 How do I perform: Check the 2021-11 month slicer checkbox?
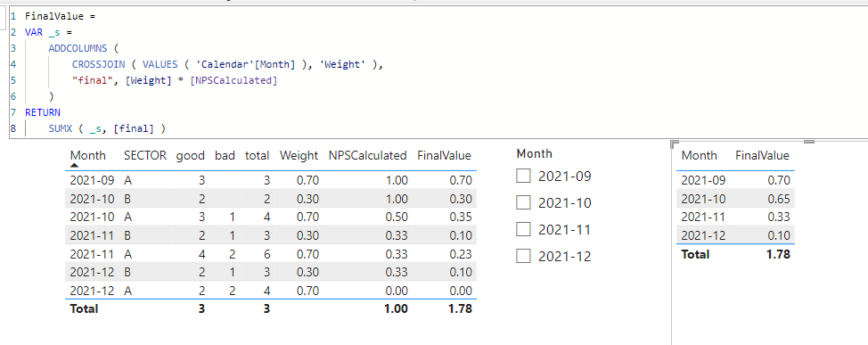[x=523, y=229]
